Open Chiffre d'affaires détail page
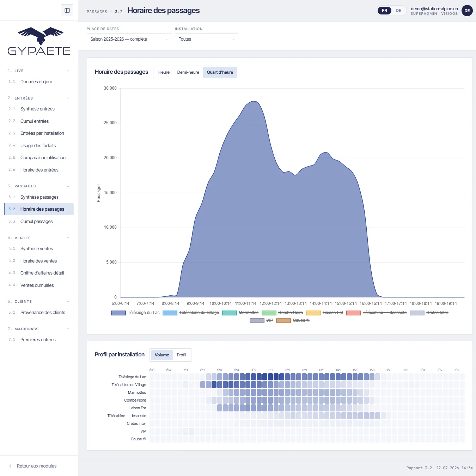The image size is (476, 476). (x=39, y=273)
